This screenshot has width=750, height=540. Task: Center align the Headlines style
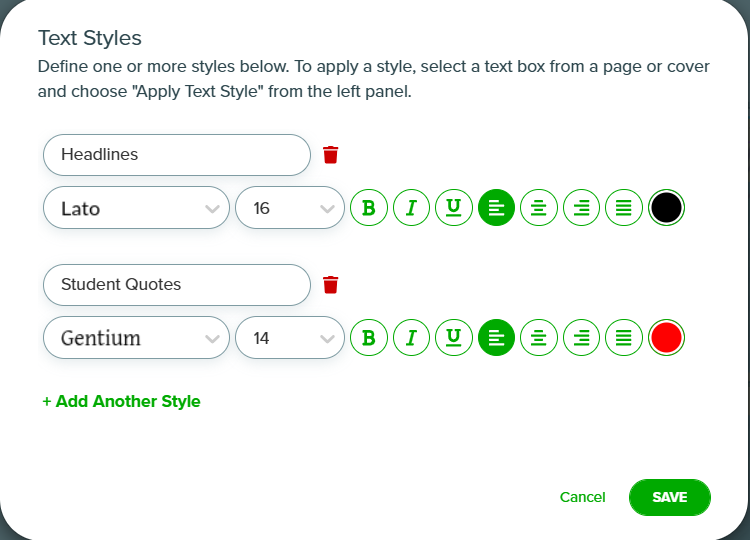539,208
